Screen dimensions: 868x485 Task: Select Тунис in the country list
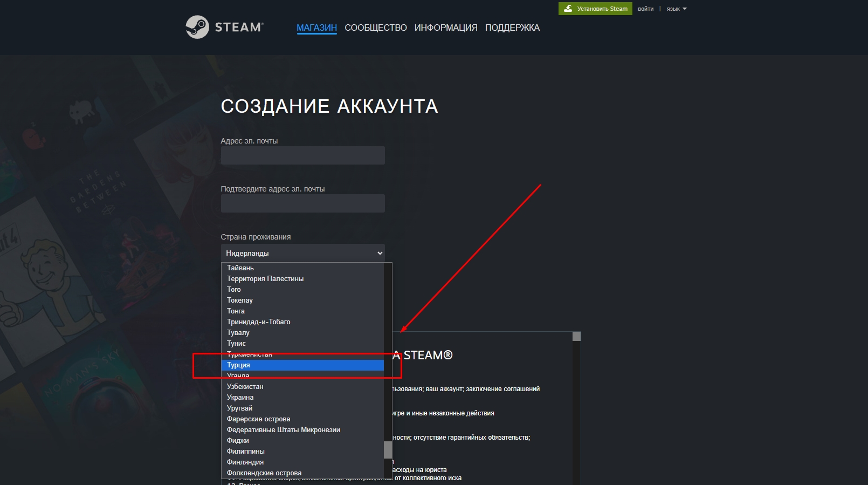click(x=302, y=344)
